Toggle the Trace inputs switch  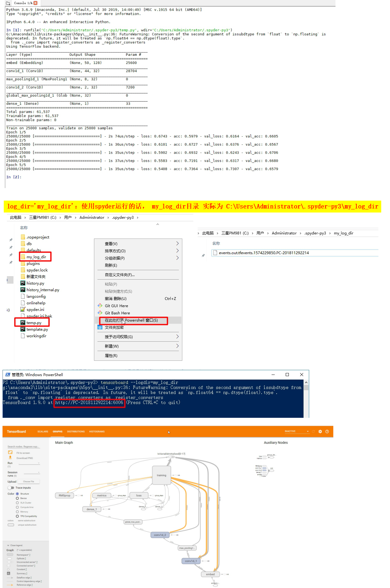pos(11,488)
